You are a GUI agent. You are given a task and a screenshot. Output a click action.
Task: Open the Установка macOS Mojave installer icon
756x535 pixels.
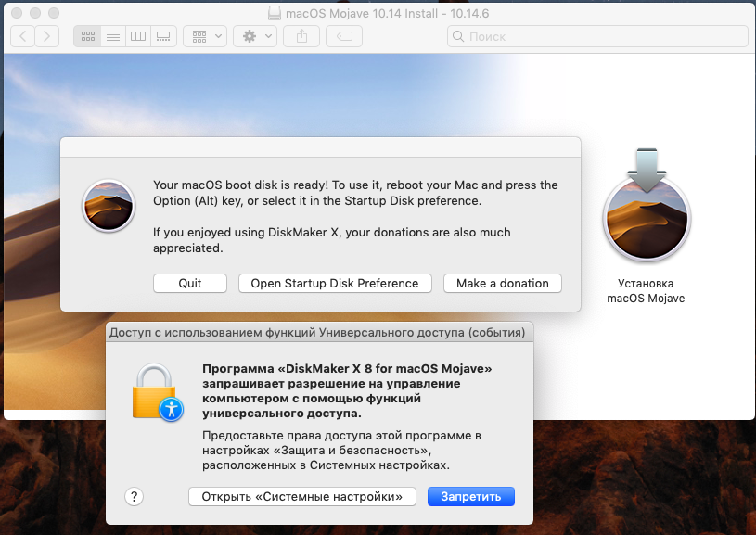click(646, 205)
